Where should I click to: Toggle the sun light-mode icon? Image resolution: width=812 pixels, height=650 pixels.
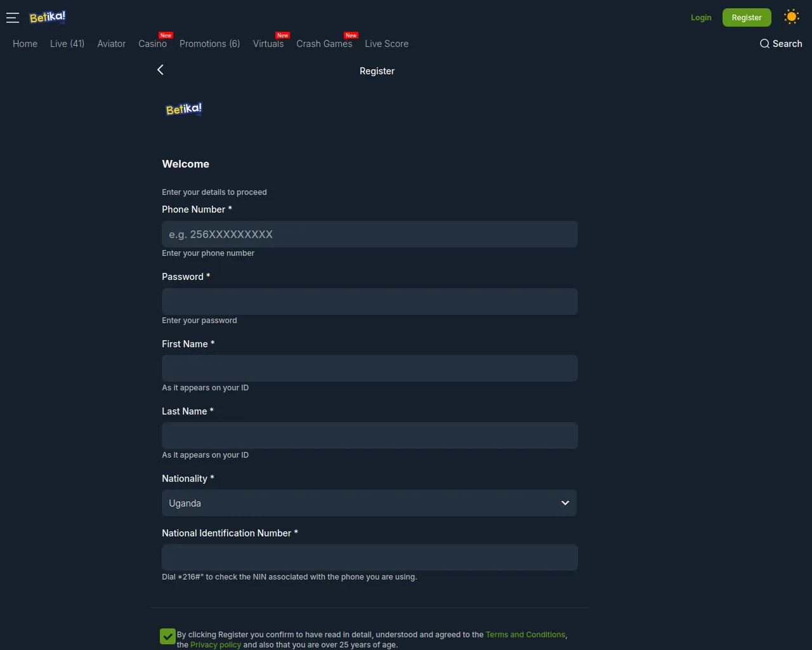[x=791, y=17]
